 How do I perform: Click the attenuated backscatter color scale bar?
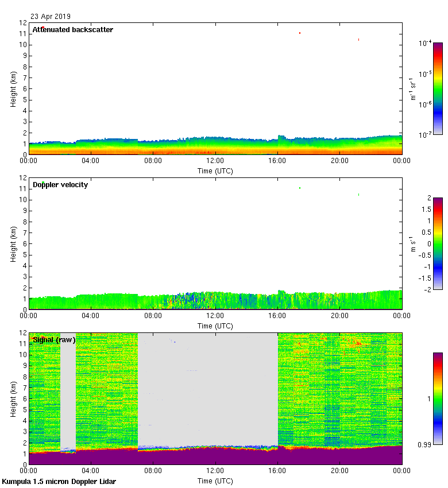coord(438,88)
